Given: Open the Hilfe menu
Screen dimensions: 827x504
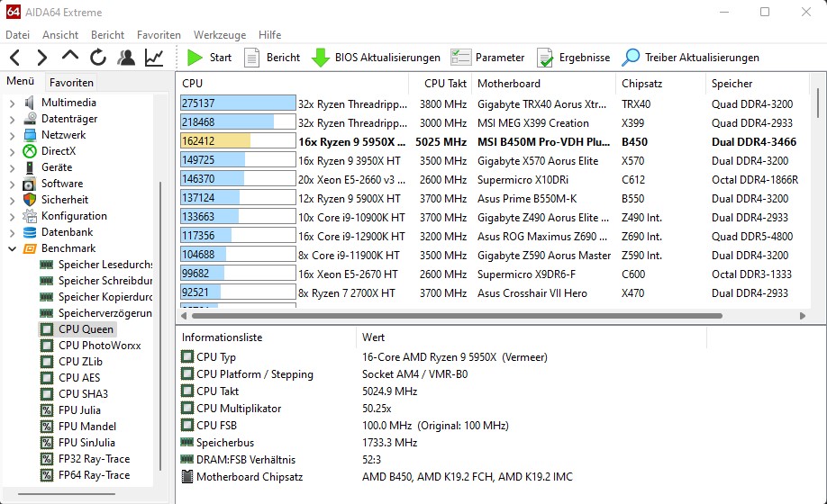Looking at the screenshot, I should pos(269,35).
